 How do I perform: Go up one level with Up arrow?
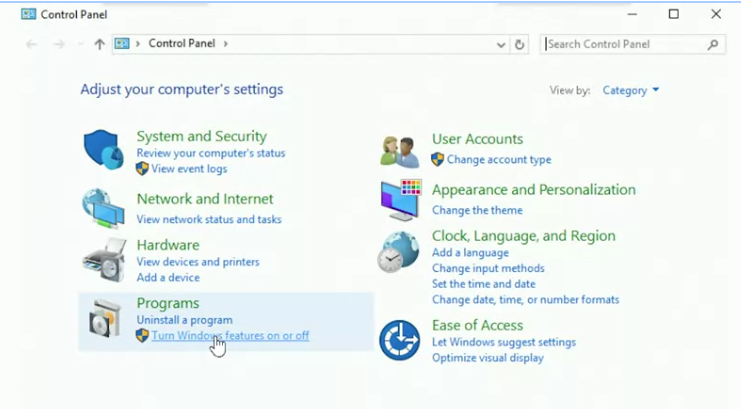[x=99, y=44]
